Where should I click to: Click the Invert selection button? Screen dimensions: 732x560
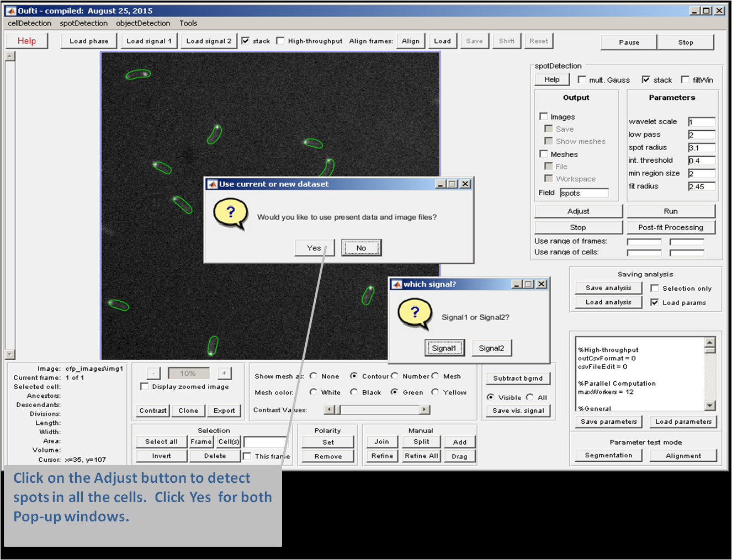coord(161,456)
